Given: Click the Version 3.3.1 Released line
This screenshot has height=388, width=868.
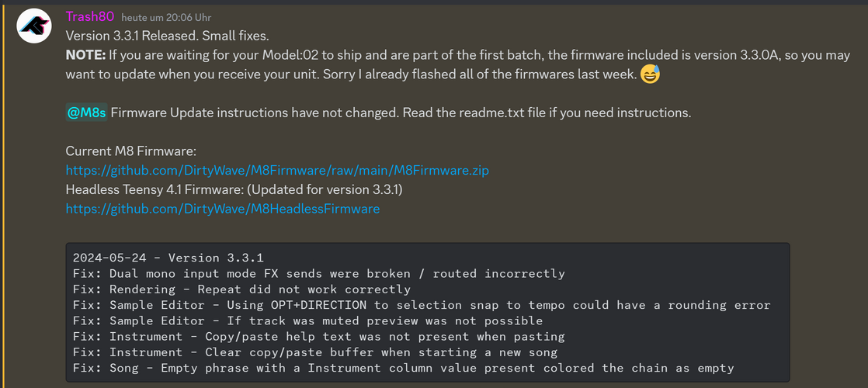Looking at the screenshot, I should point(167,36).
